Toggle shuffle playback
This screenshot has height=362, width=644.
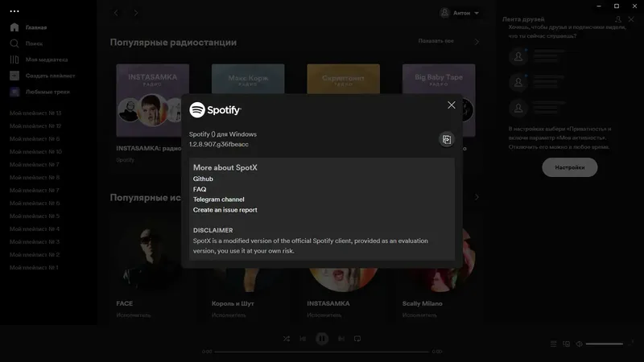pos(287,339)
